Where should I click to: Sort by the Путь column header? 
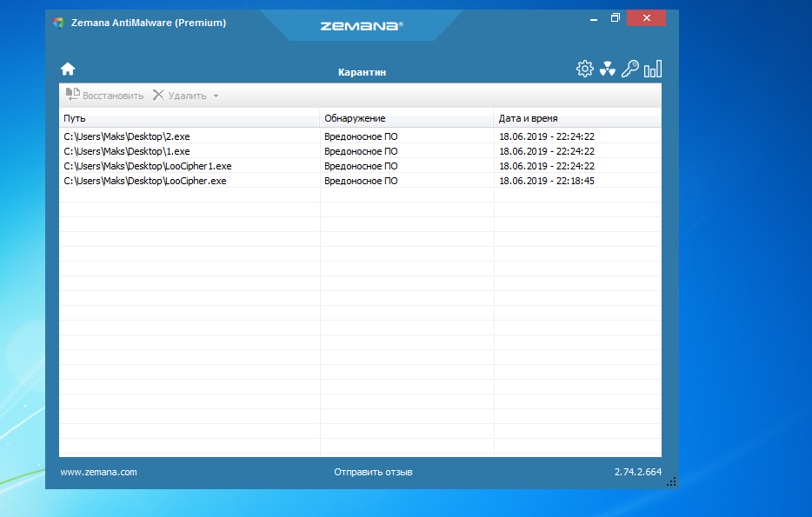[x=190, y=118]
